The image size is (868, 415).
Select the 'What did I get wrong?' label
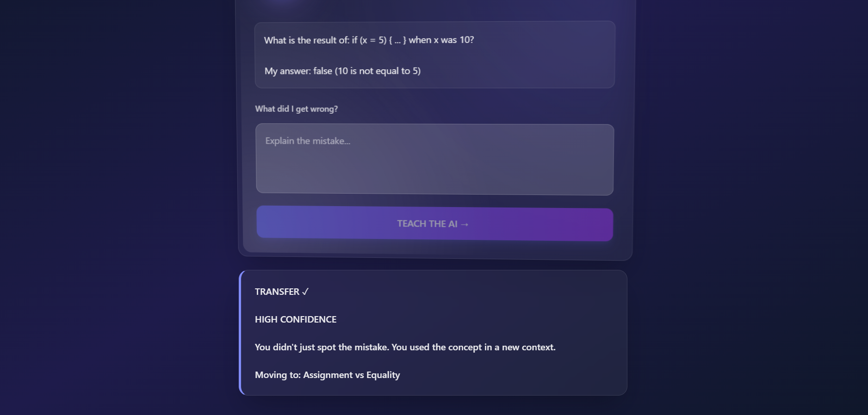pos(297,109)
